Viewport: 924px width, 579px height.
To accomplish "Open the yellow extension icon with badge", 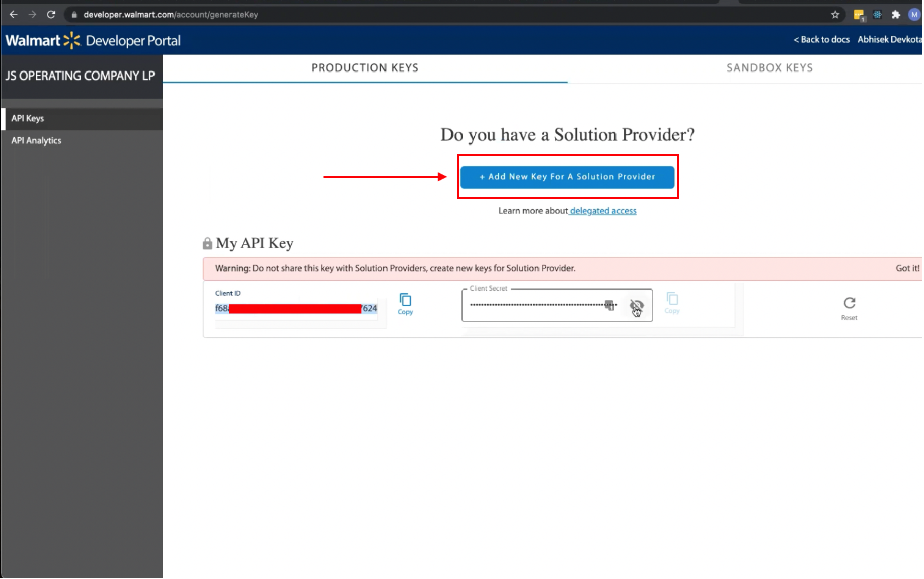I will (x=859, y=15).
